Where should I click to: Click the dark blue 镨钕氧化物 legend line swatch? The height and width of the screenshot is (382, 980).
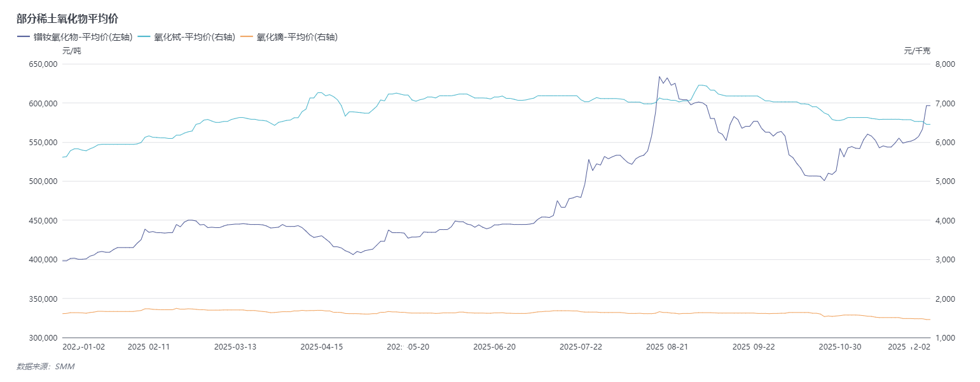[x=24, y=37]
